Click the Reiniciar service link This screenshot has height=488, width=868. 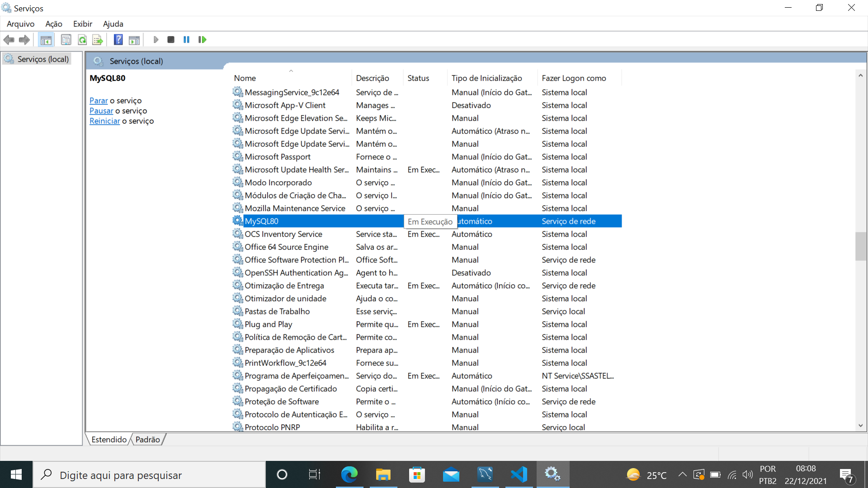105,121
